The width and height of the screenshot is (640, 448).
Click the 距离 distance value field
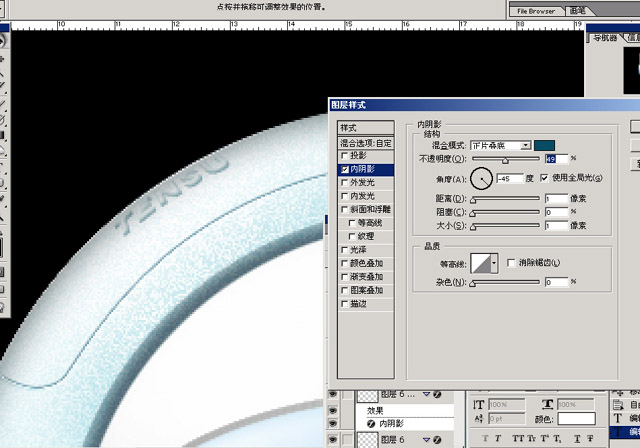[556, 199]
